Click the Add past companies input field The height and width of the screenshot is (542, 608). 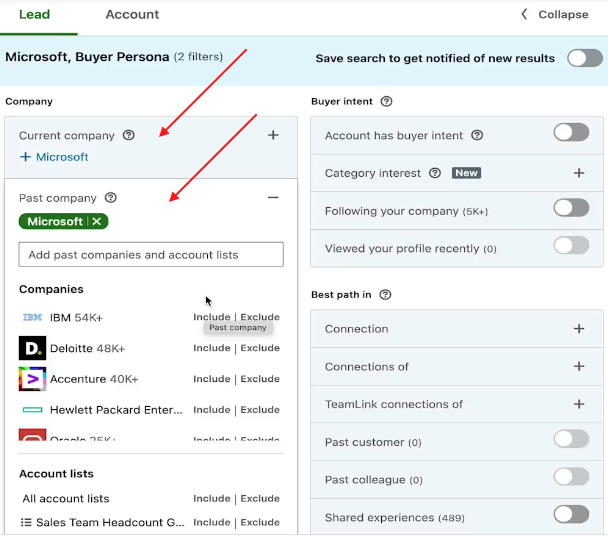point(151,255)
